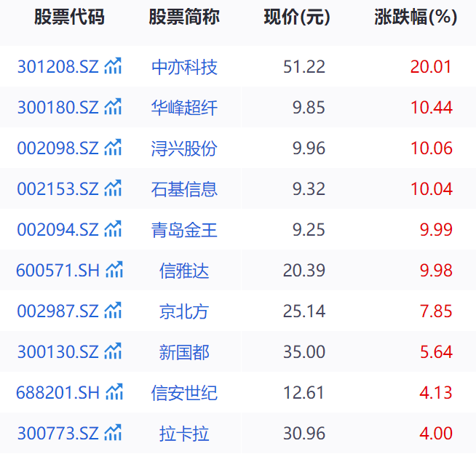
Task: Open stock name 京北方
Action: pos(184,311)
